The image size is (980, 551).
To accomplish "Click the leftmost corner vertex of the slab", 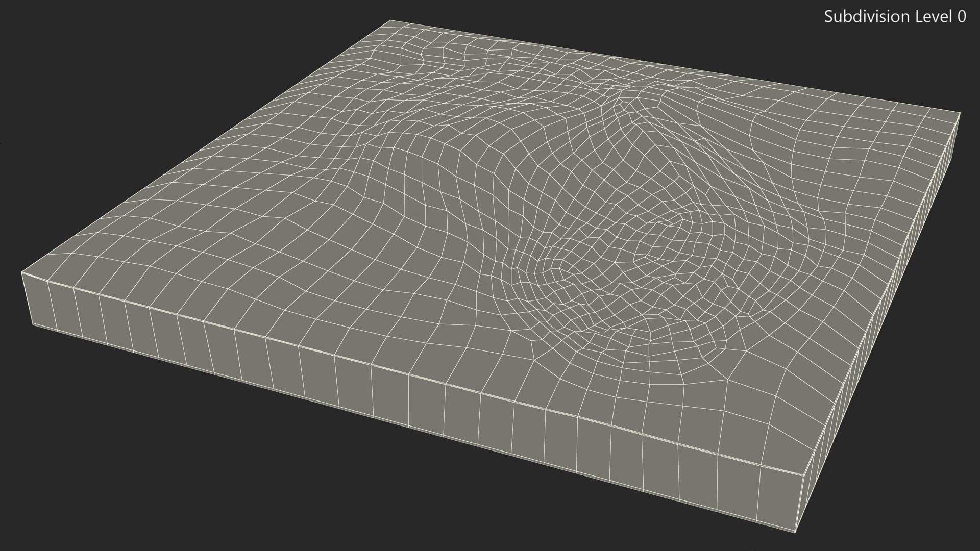I will click(x=22, y=272).
